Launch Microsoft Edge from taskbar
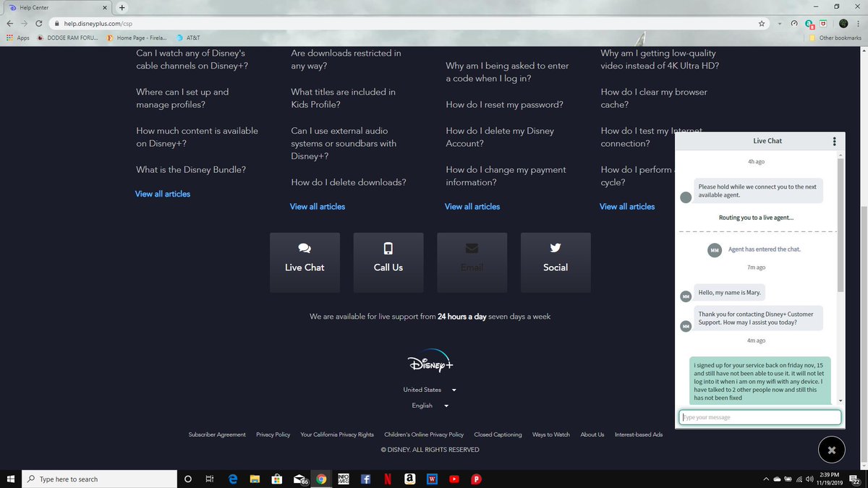 (233, 479)
